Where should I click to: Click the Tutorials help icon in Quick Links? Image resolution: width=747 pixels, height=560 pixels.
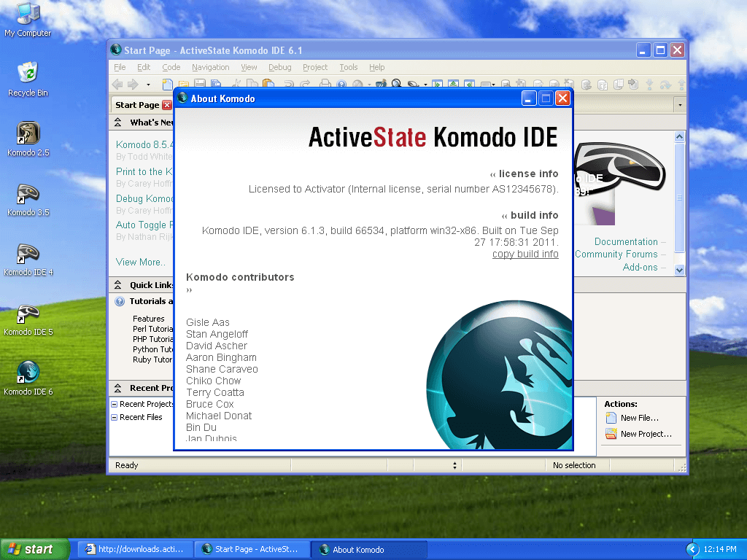click(x=120, y=301)
